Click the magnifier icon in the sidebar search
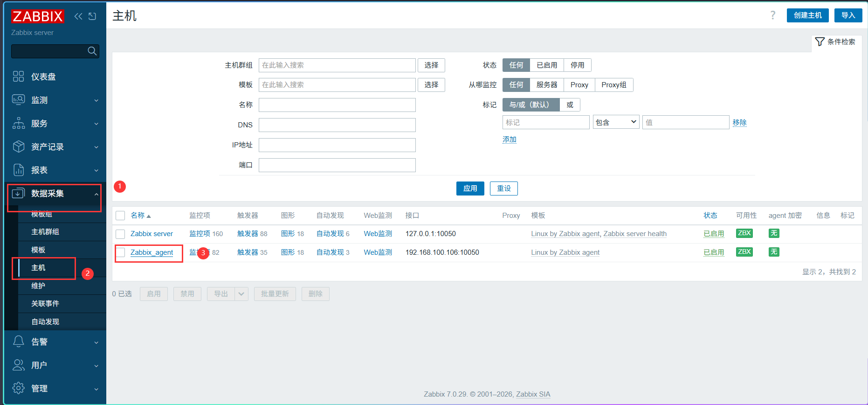The height and width of the screenshot is (405, 868). pyautogui.click(x=92, y=51)
